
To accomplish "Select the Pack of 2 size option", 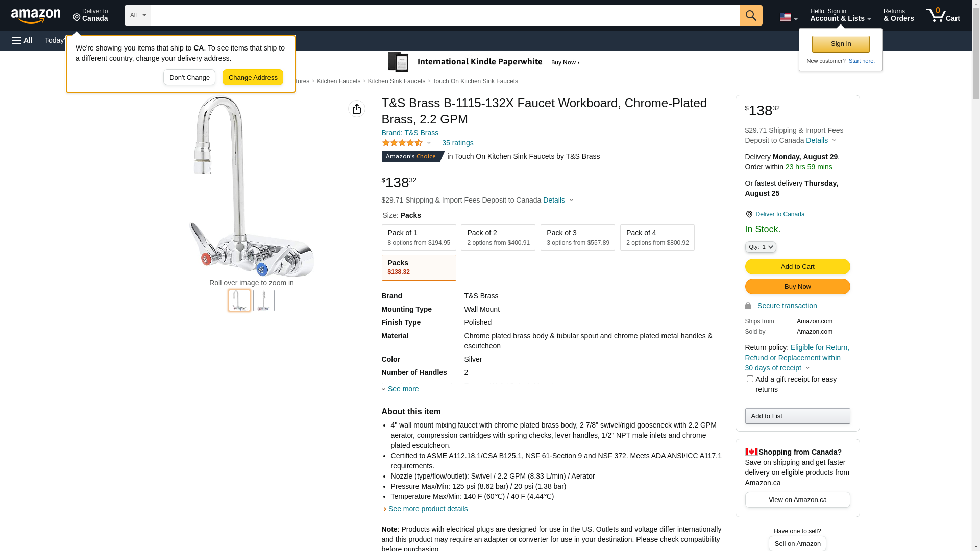I will point(498,238).
